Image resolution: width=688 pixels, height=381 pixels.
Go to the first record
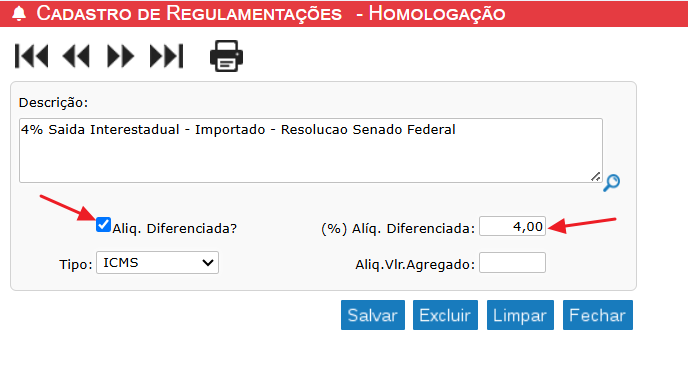[32, 56]
